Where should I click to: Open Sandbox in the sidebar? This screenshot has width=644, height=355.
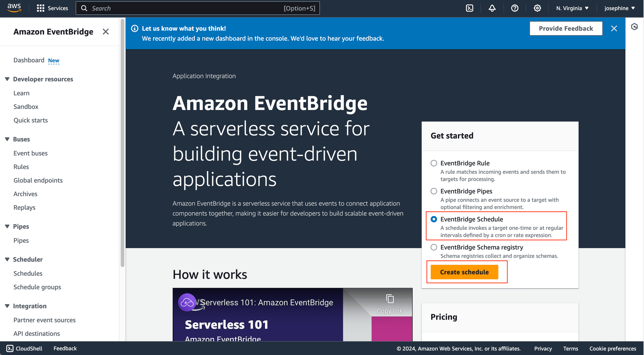(x=26, y=107)
